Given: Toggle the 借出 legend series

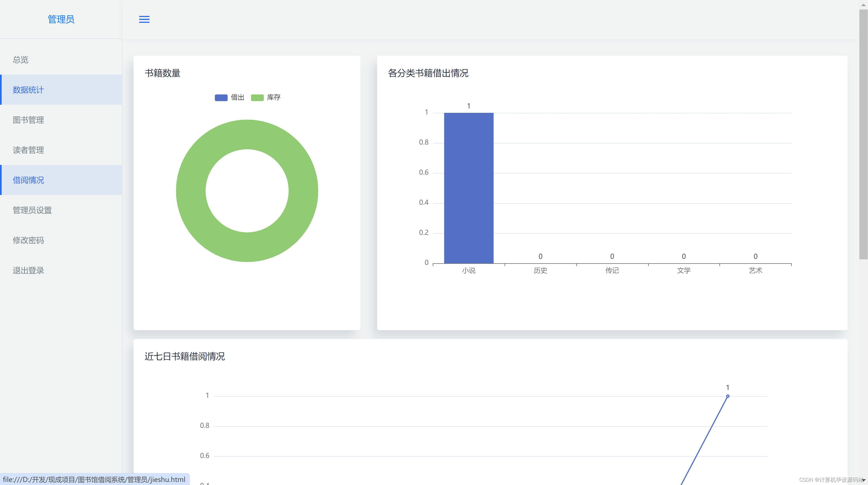Looking at the screenshot, I should coord(237,98).
